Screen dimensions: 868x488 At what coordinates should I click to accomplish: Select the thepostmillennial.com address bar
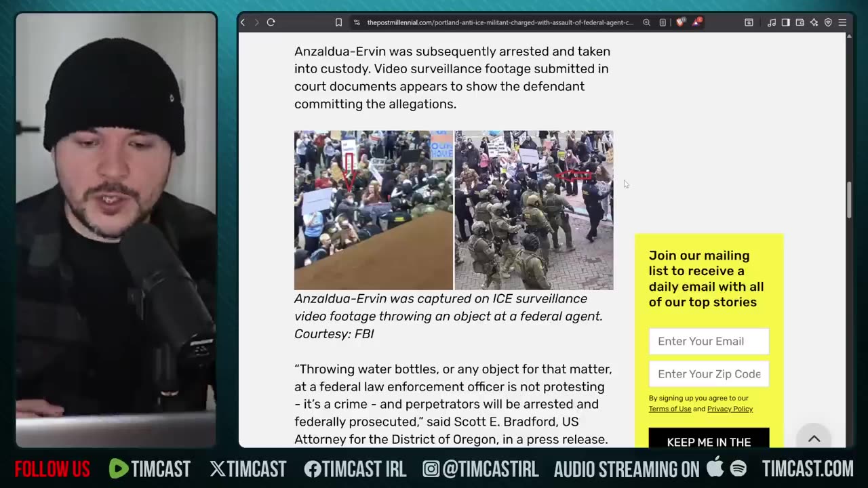500,22
